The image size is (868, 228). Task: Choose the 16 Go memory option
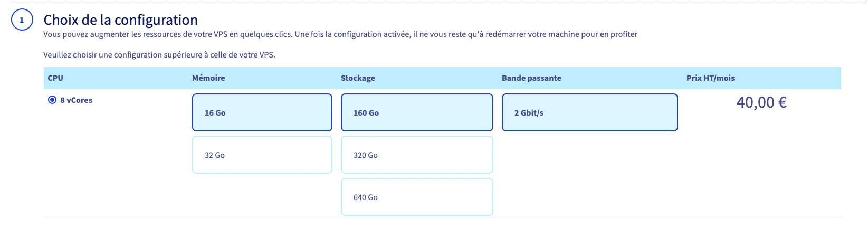click(x=262, y=112)
